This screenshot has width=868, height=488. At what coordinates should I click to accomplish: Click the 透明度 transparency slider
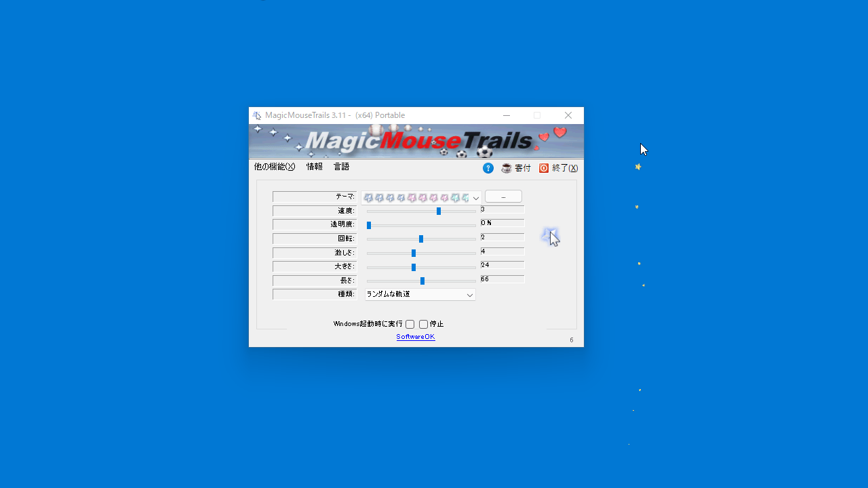click(x=421, y=225)
